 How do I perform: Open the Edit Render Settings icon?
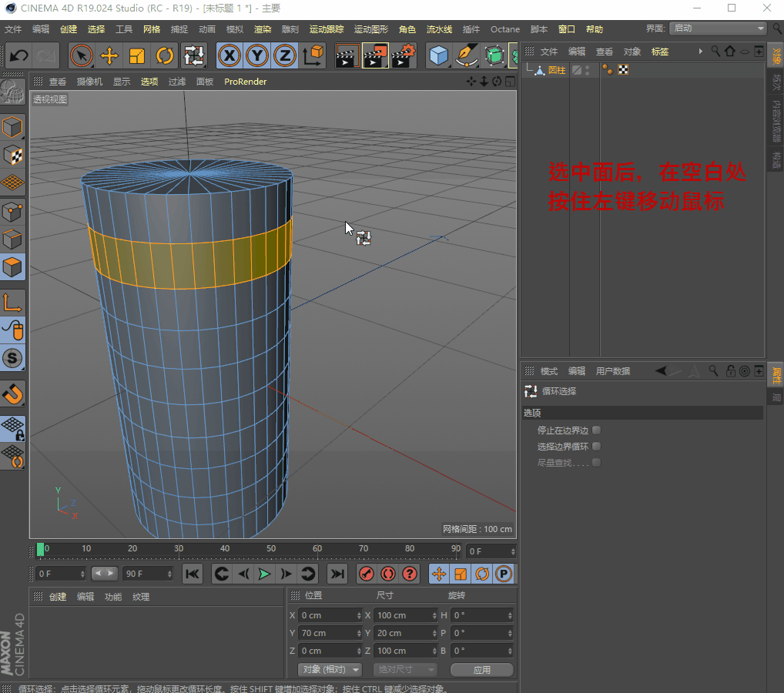tap(404, 55)
